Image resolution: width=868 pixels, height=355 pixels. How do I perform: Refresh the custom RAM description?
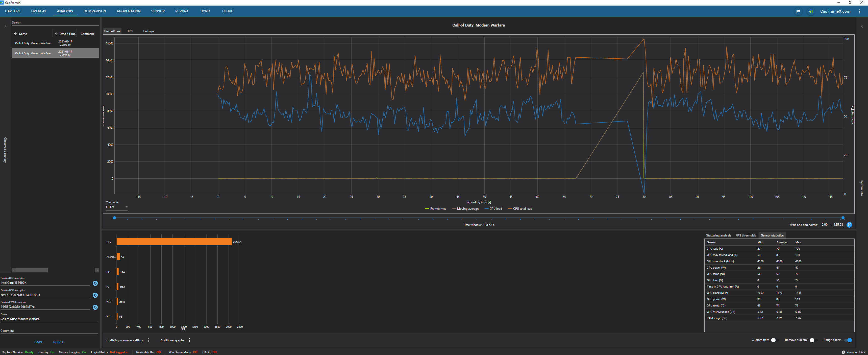tap(95, 307)
